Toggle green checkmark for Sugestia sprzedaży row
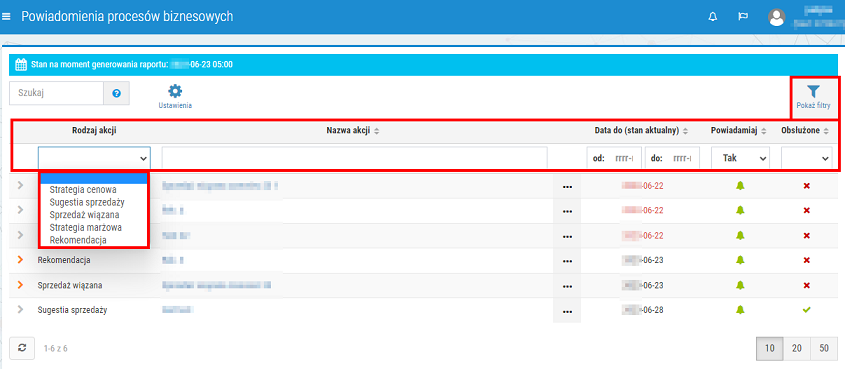 [807, 310]
